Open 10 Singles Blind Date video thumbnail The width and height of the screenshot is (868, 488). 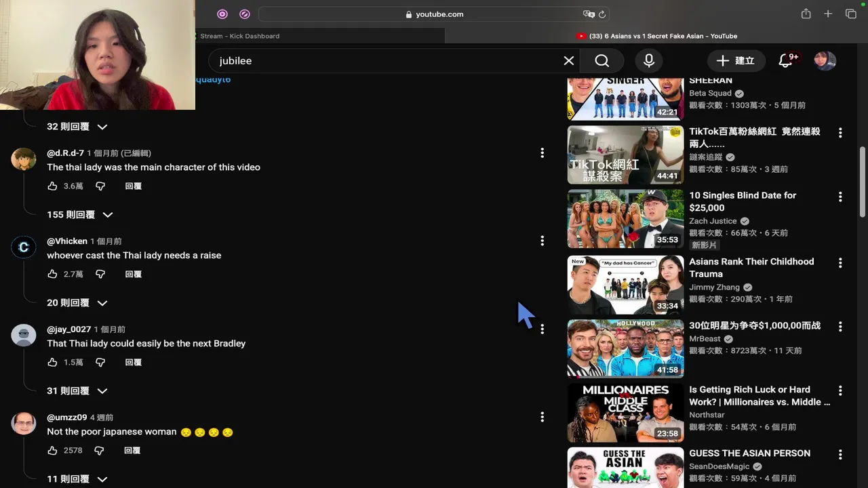pyautogui.click(x=625, y=218)
